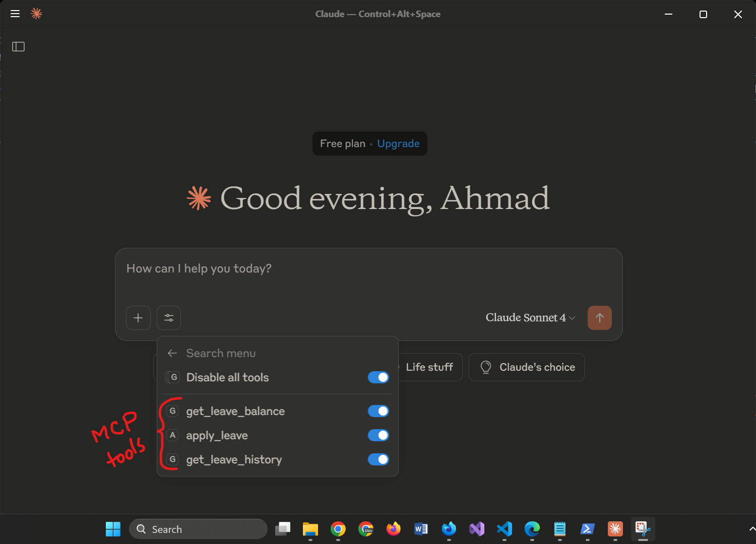Open the Windows Start menu
756x544 pixels.
tap(113, 529)
